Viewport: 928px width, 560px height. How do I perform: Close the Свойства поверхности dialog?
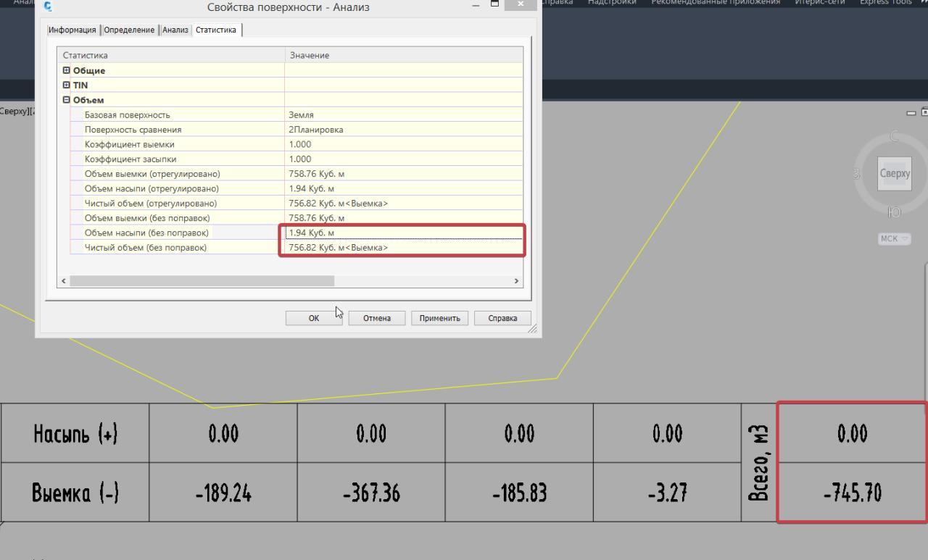click(x=521, y=6)
